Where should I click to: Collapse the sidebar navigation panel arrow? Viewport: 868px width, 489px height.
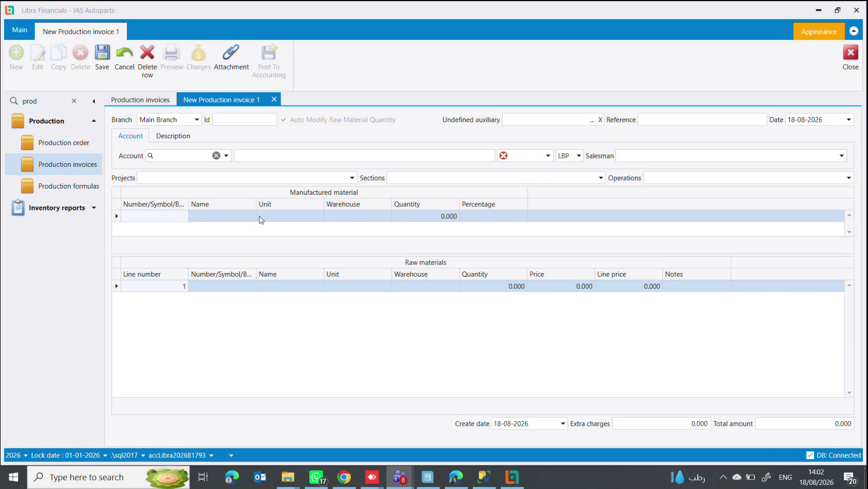(x=94, y=101)
